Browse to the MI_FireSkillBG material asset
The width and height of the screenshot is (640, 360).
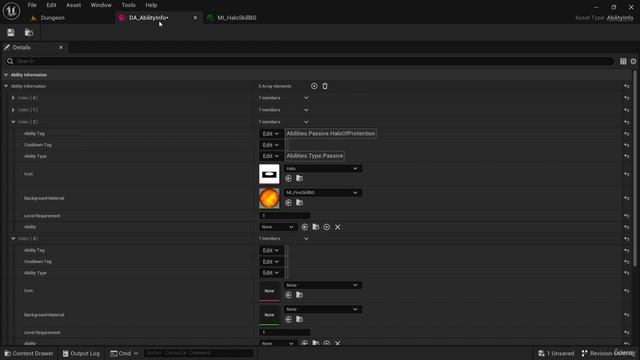point(299,203)
